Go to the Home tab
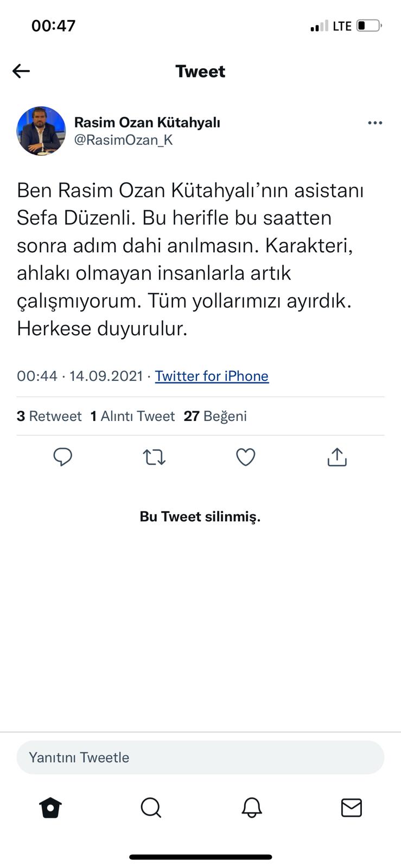The width and height of the screenshot is (401, 868). tap(50, 808)
